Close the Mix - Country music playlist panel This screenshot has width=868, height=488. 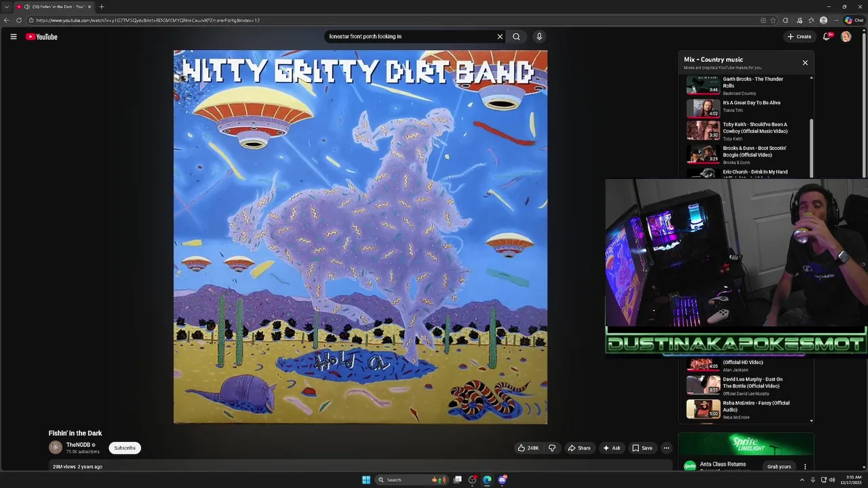(805, 62)
